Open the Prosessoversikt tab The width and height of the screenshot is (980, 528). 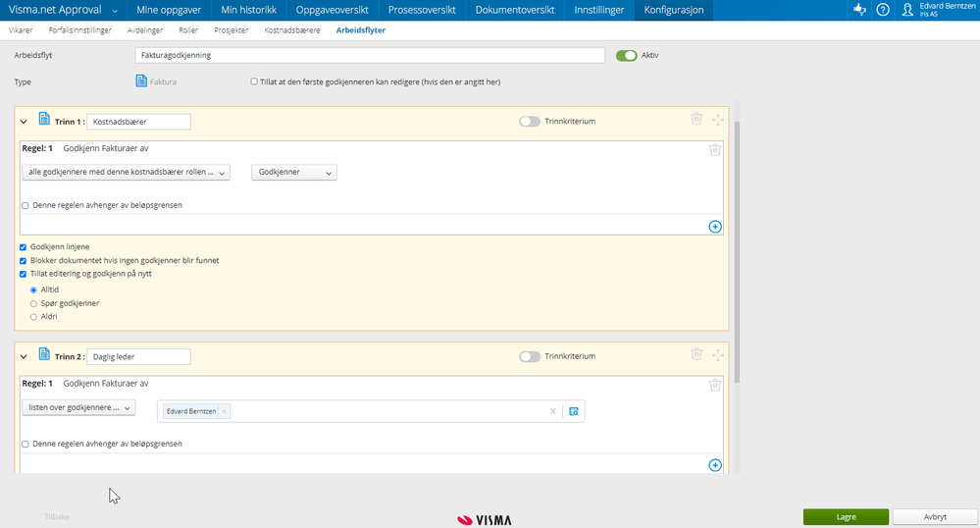click(x=422, y=10)
